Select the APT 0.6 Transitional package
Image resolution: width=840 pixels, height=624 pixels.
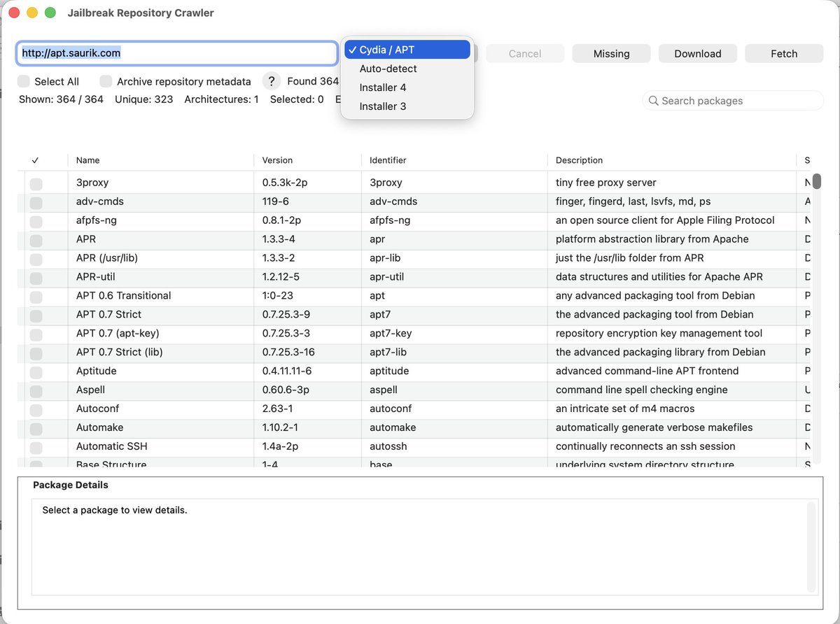(124, 296)
